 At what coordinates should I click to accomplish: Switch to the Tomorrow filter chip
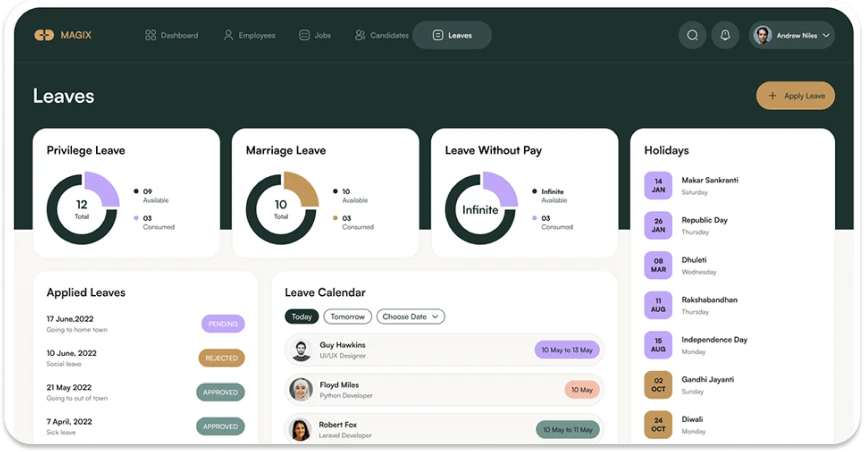[x=347, y=317]
